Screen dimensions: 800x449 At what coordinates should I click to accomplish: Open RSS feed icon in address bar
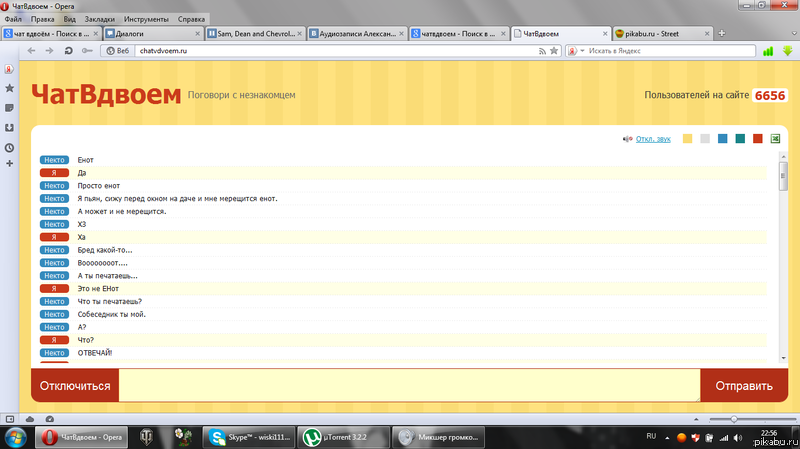click(542, 51)
